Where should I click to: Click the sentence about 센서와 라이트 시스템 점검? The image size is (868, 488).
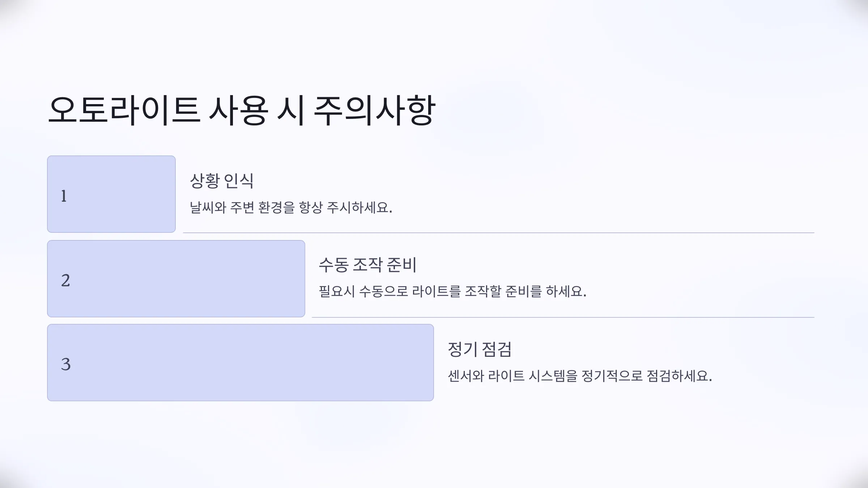(x=580, y=376)
